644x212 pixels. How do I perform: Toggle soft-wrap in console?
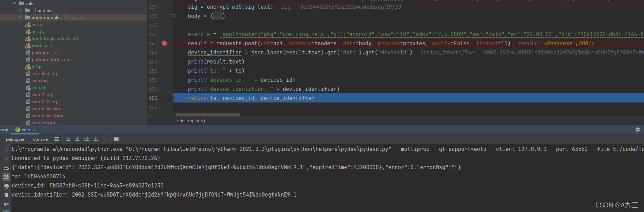pos(6,167)
